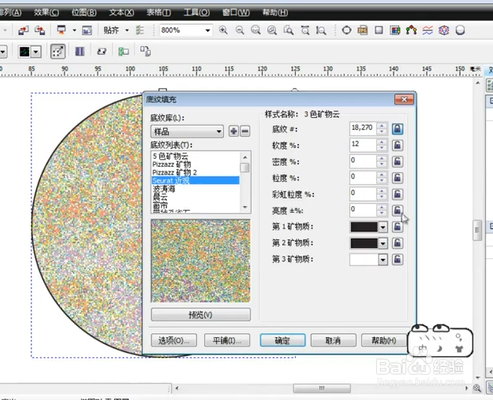The image size is (493, 400).
Task: Open the 位图(B) menu
Action: (84, 13)
